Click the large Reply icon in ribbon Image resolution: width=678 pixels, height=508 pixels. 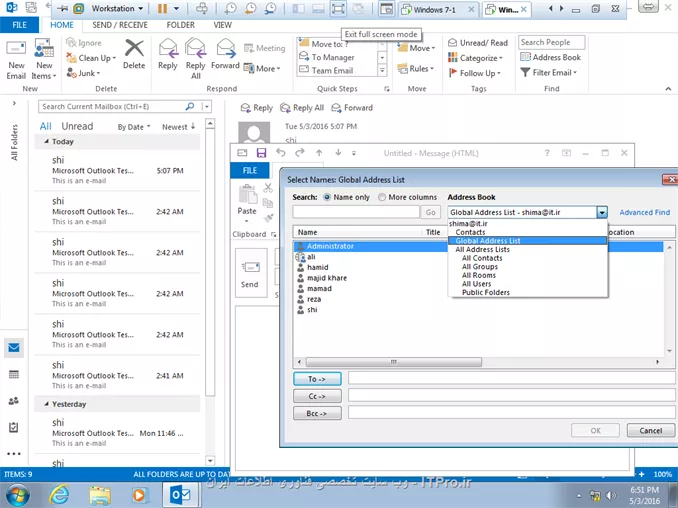(168, 48)
